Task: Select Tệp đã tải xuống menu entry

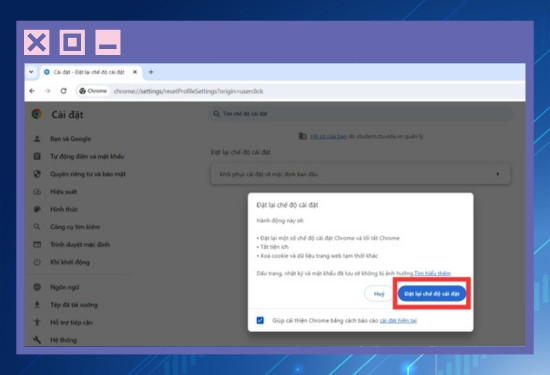Action: (x=74, y=304)
